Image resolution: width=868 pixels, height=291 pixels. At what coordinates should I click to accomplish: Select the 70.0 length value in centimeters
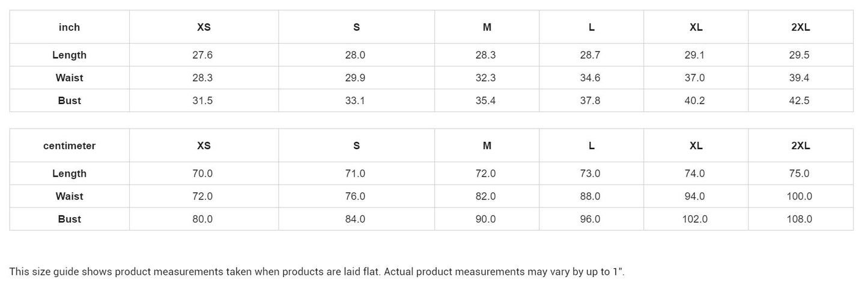[x=202, y=173]
